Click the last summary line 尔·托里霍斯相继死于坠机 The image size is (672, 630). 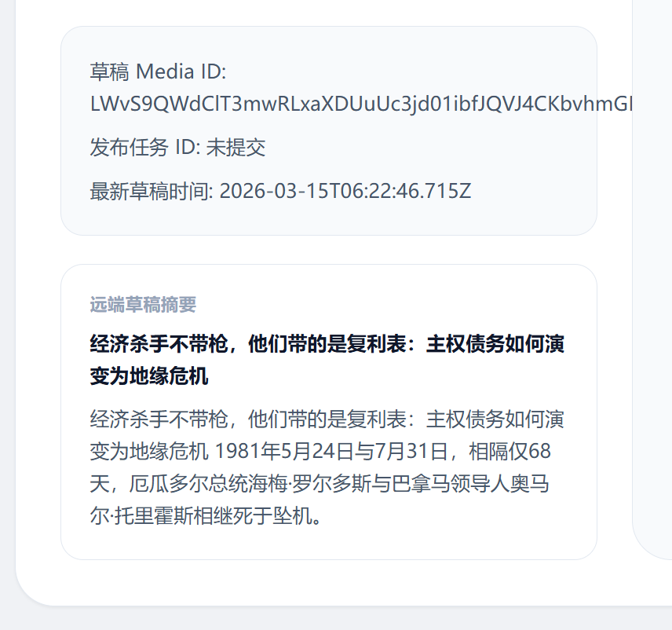(205, 515)
